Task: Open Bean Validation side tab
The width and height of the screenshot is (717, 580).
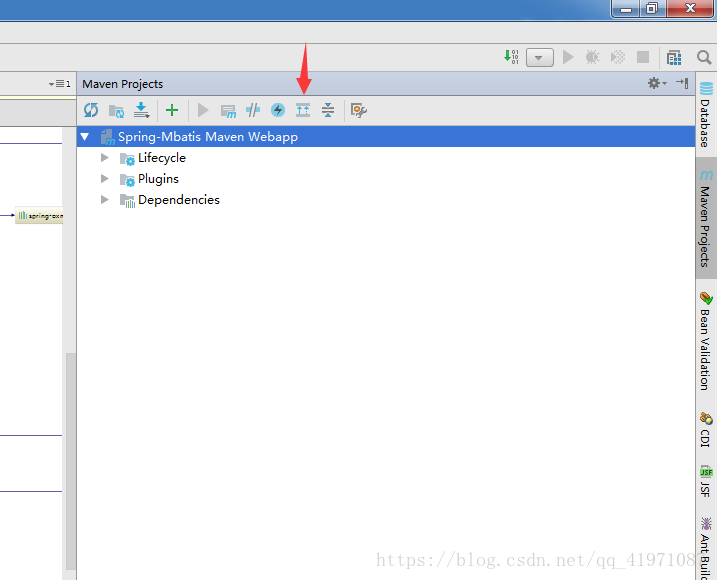Action: pos(706,341)
